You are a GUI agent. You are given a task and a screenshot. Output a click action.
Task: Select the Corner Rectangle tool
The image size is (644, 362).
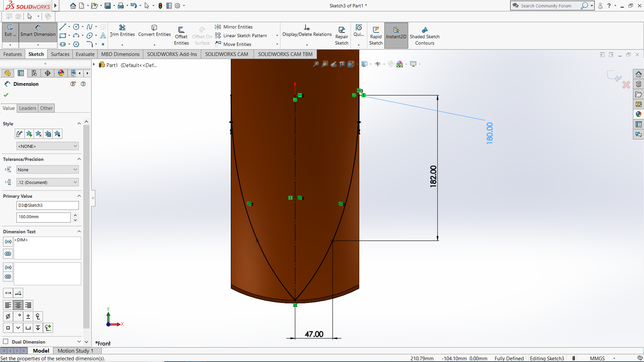coord(63,35)
